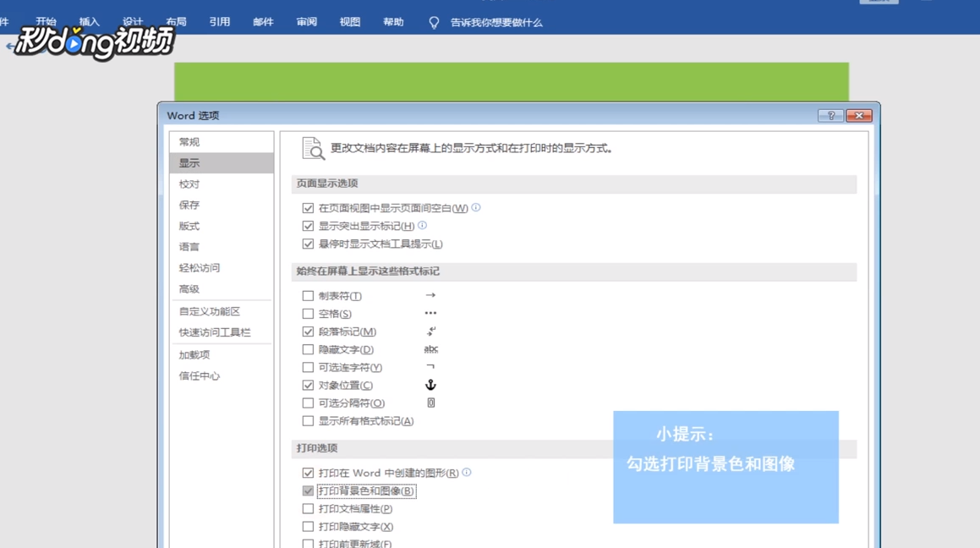Screen dimensions: 980x548
Task: Toggle print background colors and images checkbox
Action: (308, 491)
